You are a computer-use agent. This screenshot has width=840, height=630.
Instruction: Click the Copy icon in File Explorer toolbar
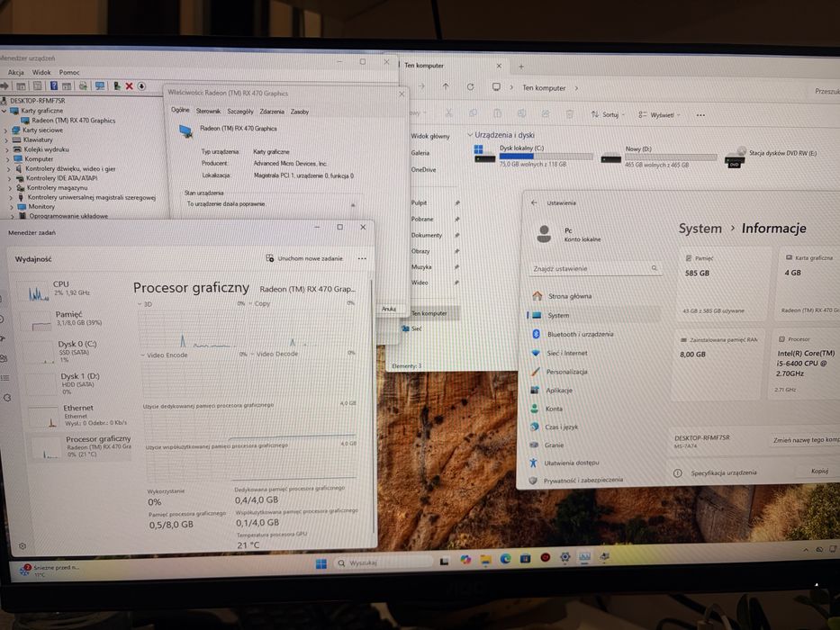click(473, 113)
